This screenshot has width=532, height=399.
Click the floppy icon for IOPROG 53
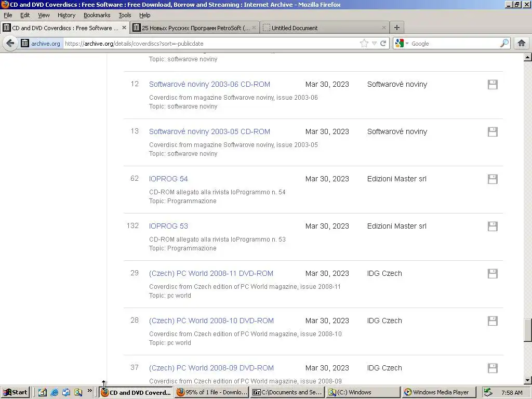(493, 227)
